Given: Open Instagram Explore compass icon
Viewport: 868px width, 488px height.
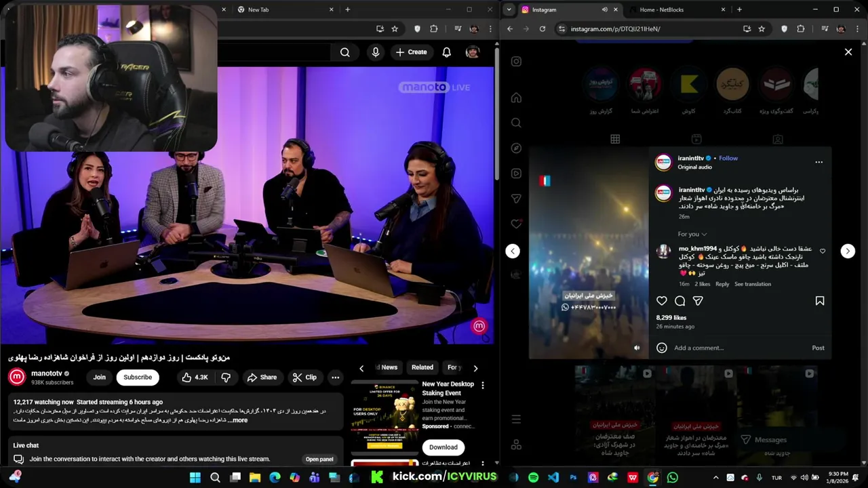Looking at the screenshot, I should [516, 148].
